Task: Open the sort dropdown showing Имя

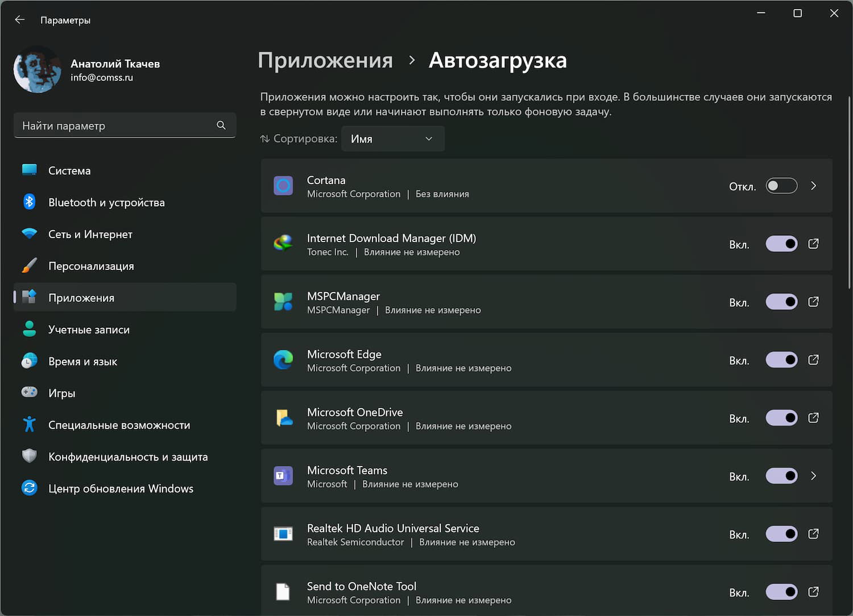Action: coord(392,139)
